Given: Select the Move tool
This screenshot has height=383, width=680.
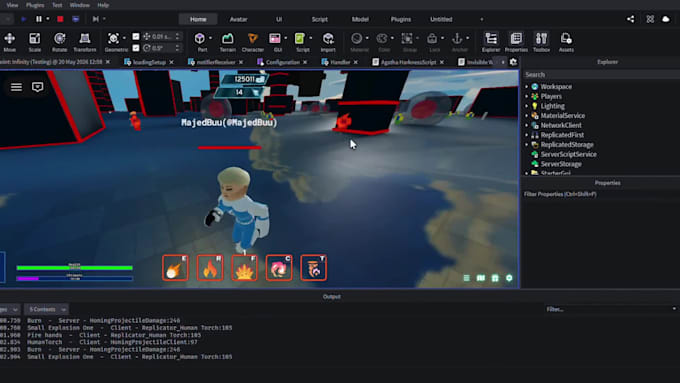Looking at the screenshot, I should (10, 42).
